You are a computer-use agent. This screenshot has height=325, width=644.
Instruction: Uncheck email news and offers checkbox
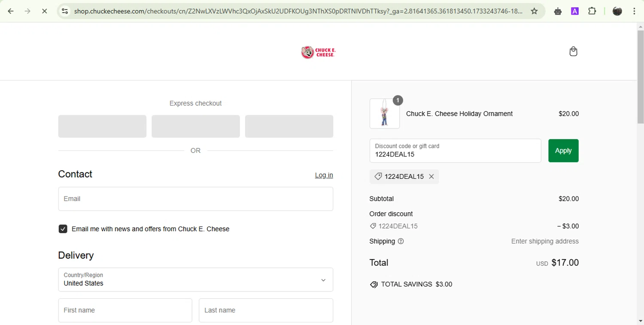(63, 229)
